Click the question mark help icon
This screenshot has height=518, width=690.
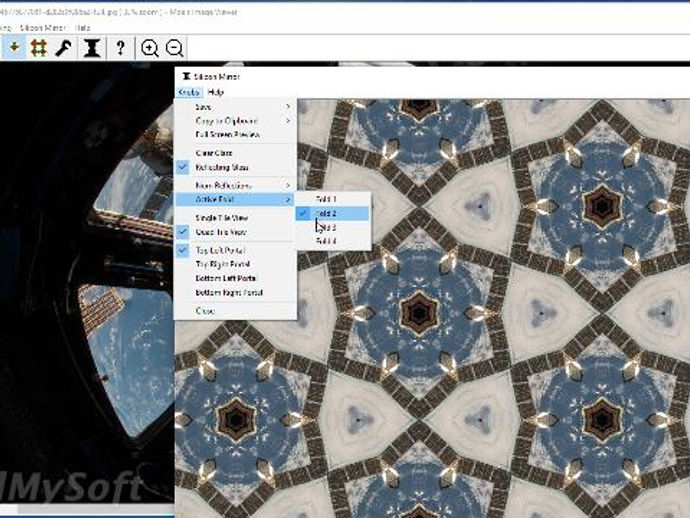[x=121, y=48]
